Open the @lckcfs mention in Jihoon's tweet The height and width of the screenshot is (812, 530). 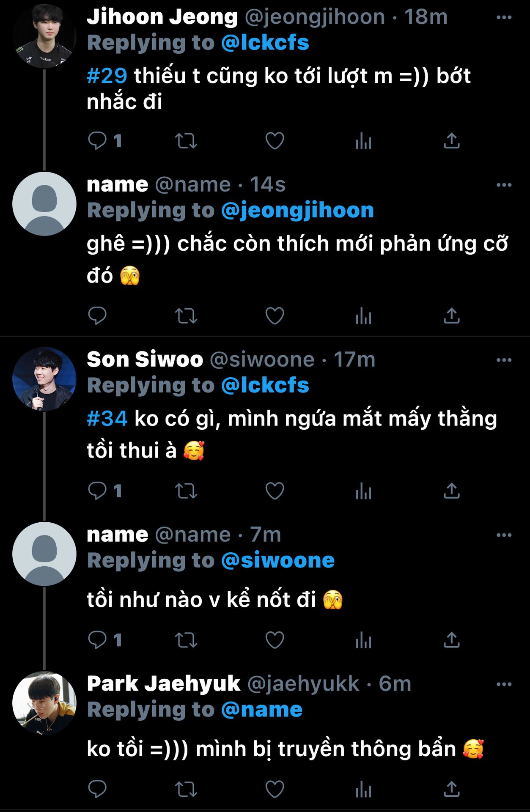(x=265, y=43)
